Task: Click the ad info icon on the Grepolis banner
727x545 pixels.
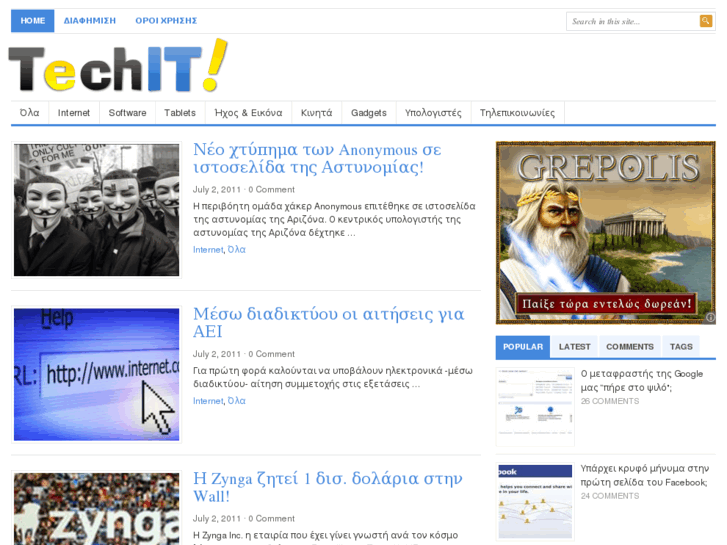Action: pyautogui.click(x=710, y=318)
